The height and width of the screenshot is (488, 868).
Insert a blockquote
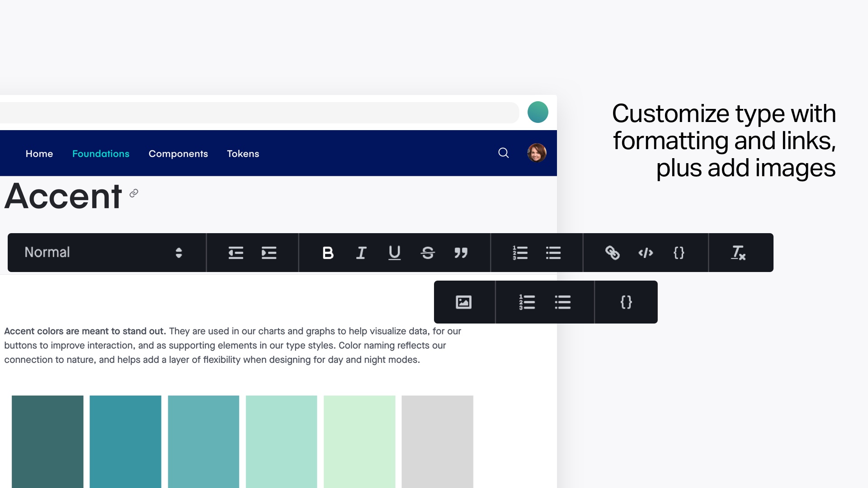tap(461, 253)
